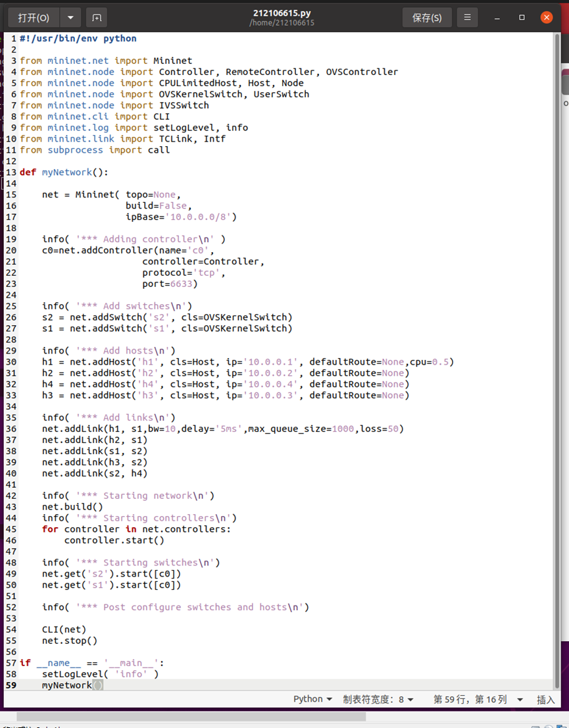Click 'from mininet.net import Mininet' line 3
This screenshot has width=569, height=728.
106,61
